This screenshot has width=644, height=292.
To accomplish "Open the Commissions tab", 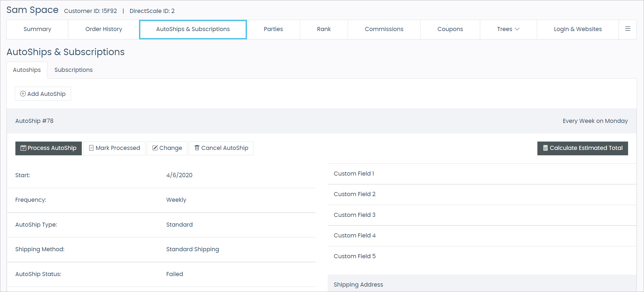I will pos(384,29).
